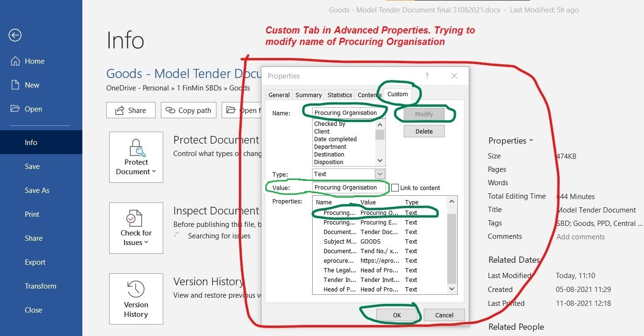
Task: Open the Home page in sidebar
Action: 34,61
